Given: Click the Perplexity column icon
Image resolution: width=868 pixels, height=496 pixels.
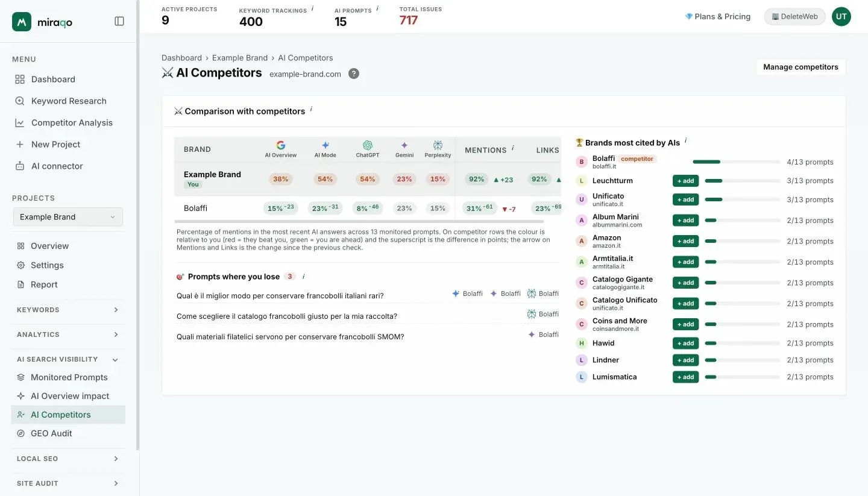Looking at the screenshot, I should [438, 145].
